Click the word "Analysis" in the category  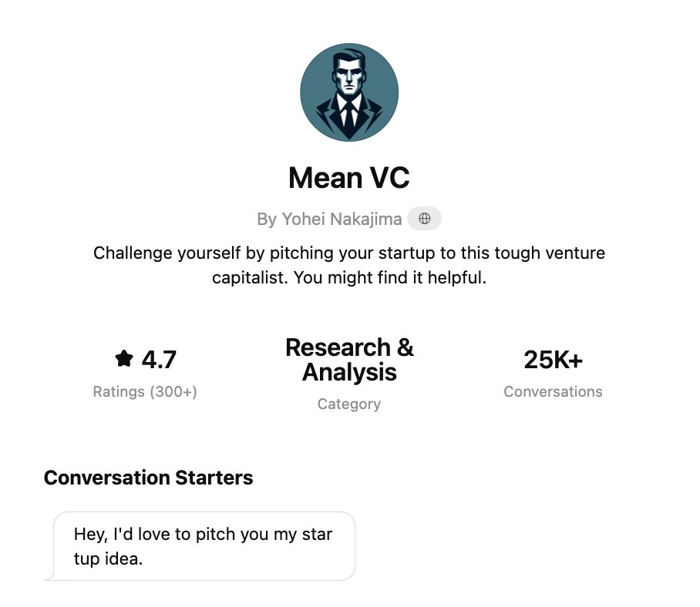pos(349,373)
